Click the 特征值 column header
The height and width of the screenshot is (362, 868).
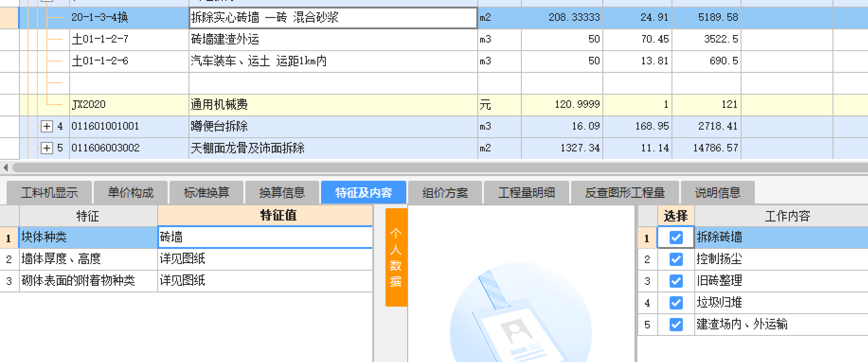265,216
